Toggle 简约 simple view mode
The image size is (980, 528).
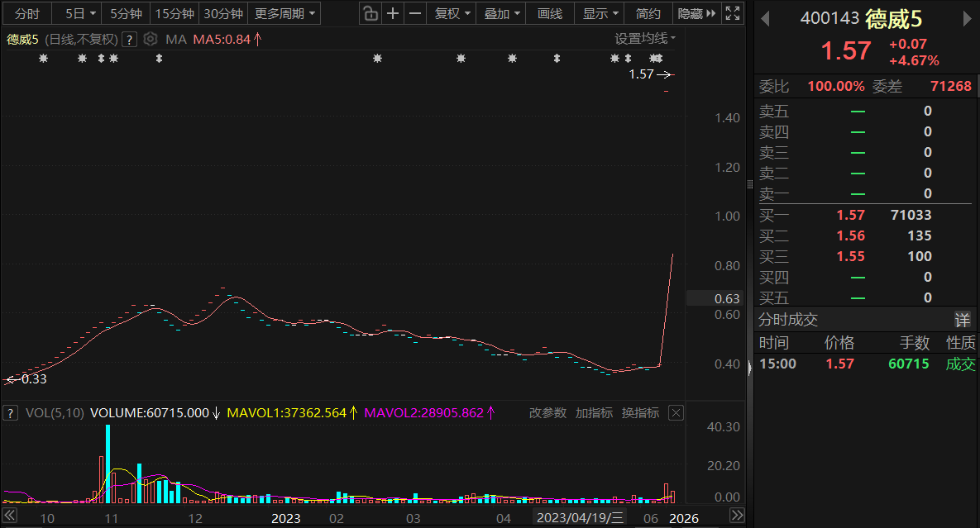tap(648, 13)
